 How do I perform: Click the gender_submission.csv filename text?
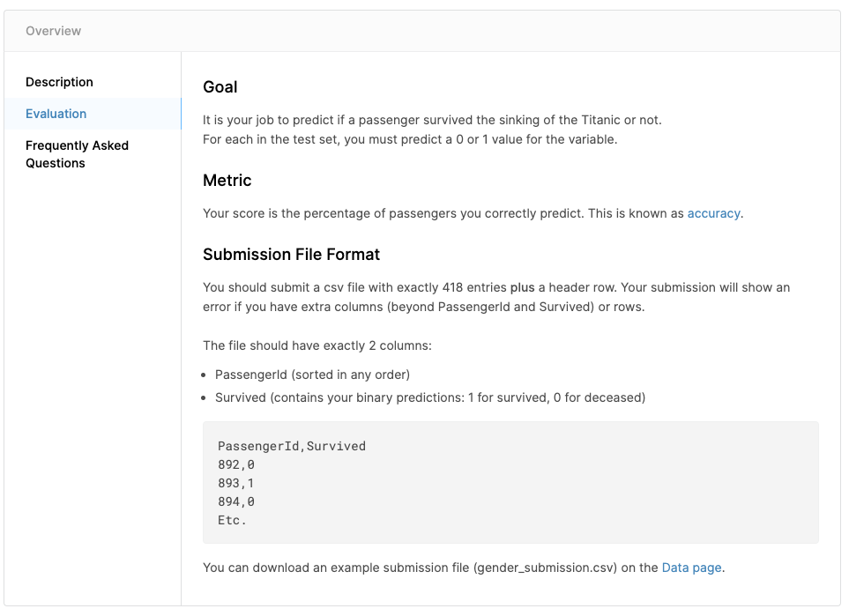[x=547, y=568]
